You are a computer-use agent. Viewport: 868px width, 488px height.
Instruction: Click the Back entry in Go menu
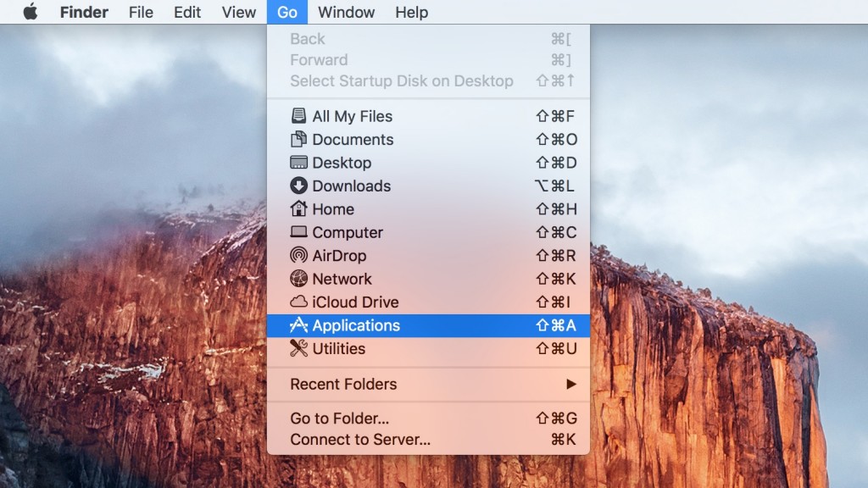pos(428,39)
